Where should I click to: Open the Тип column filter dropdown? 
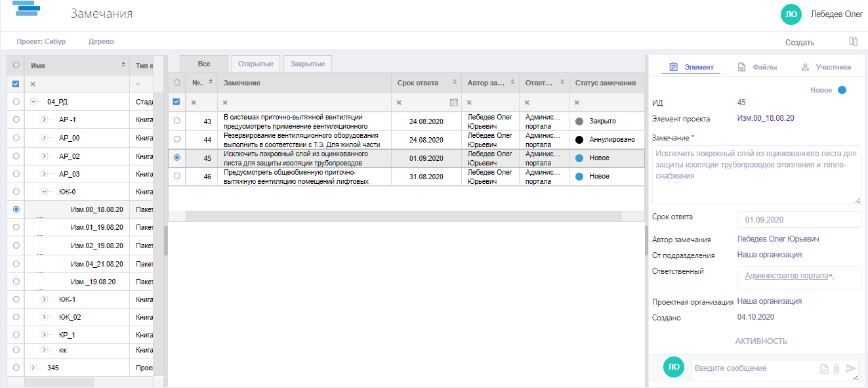[x=138, y=84]
